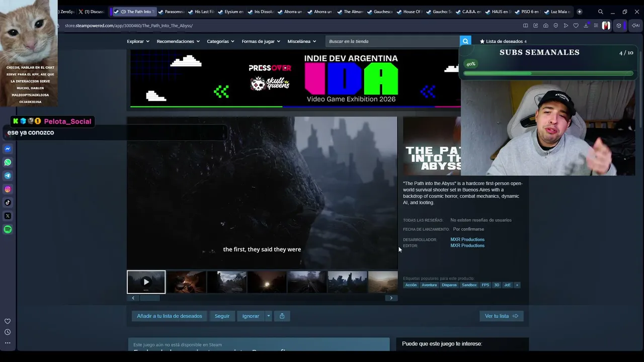Open bookmarks heart icon in sidebar
Viewport: 644px width, 362px height.
pos(8,321)
